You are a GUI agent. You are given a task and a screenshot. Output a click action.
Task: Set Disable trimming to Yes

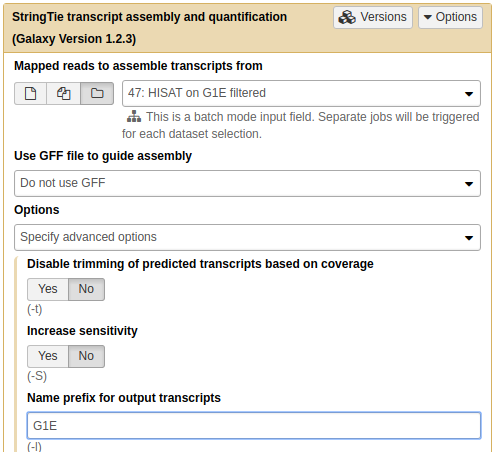[x=48, y=289]
